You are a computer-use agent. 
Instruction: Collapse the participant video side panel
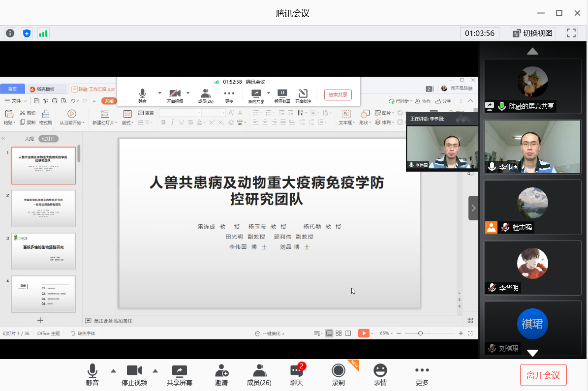tap(473, 208)
